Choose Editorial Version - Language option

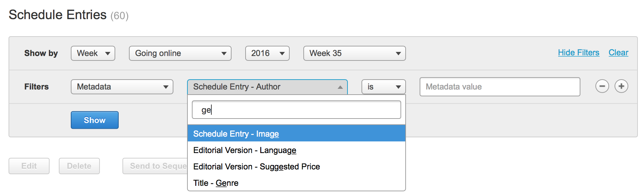pos(296,150)
